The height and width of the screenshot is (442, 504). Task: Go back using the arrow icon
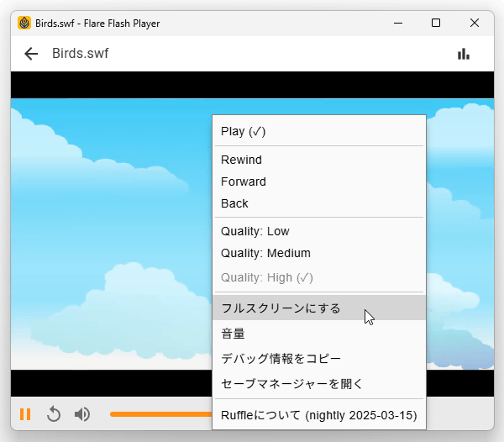(31, 54)
